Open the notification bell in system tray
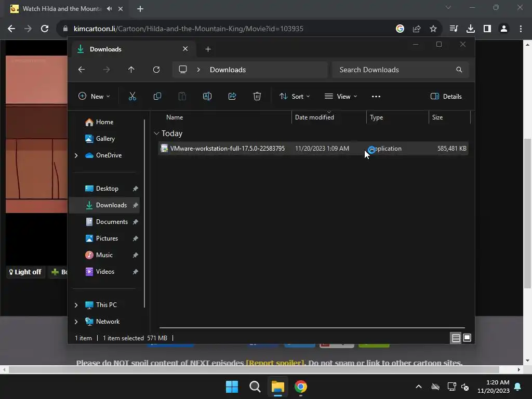 coord(518,387)
